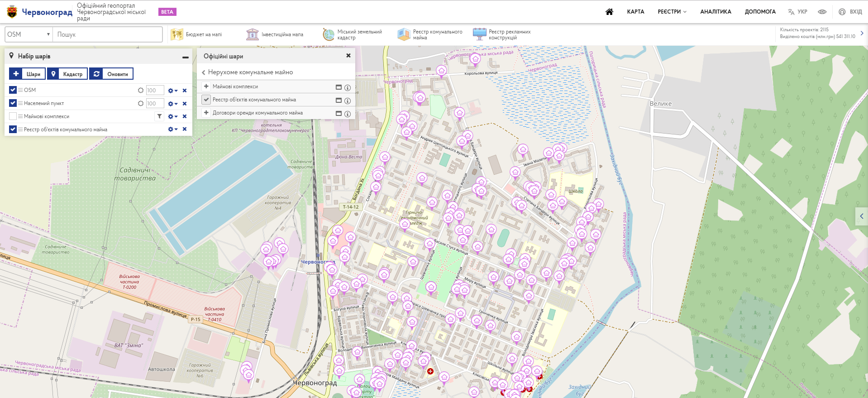Viewport: 868px width, 398px height.
Task: Click the Кадастр button
Action: point(67,74)
